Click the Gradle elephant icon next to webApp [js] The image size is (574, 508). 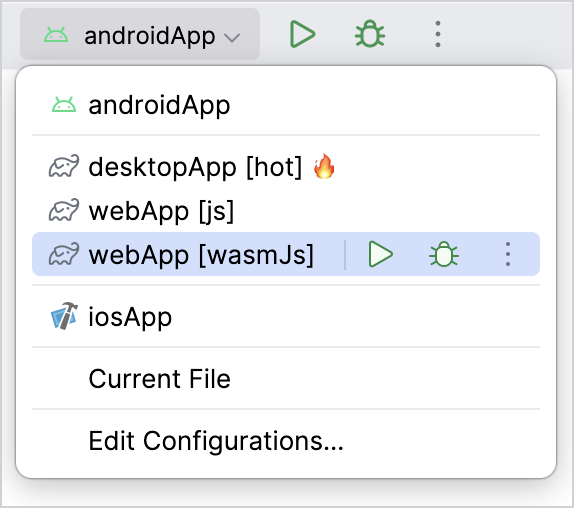click(x=64, y=210)
